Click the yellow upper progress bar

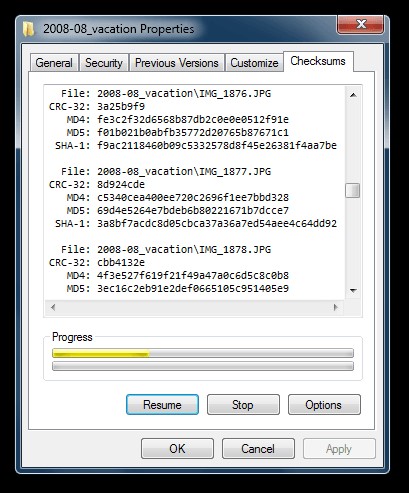[x=203, y=353]
